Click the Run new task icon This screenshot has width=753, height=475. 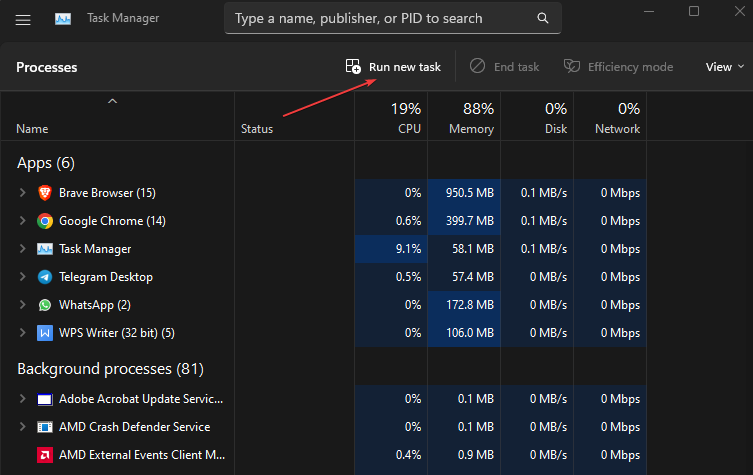[x=353, y=66]
